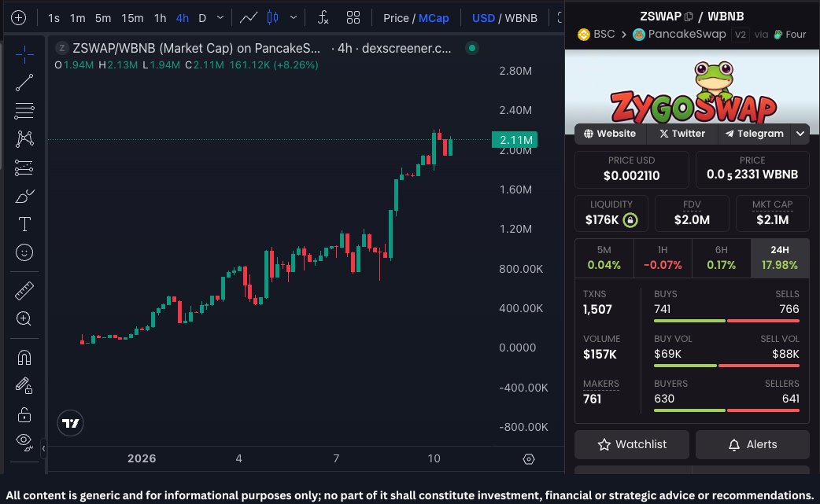Select the 1H stats period
The image size is (820, 504).
coord(663,258)
